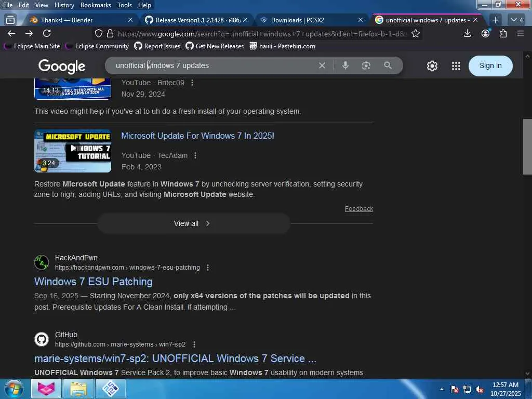The height and width of the screenshot is (399, 532).
Task: Open options for Britec09 video
Action: point(192,83)
